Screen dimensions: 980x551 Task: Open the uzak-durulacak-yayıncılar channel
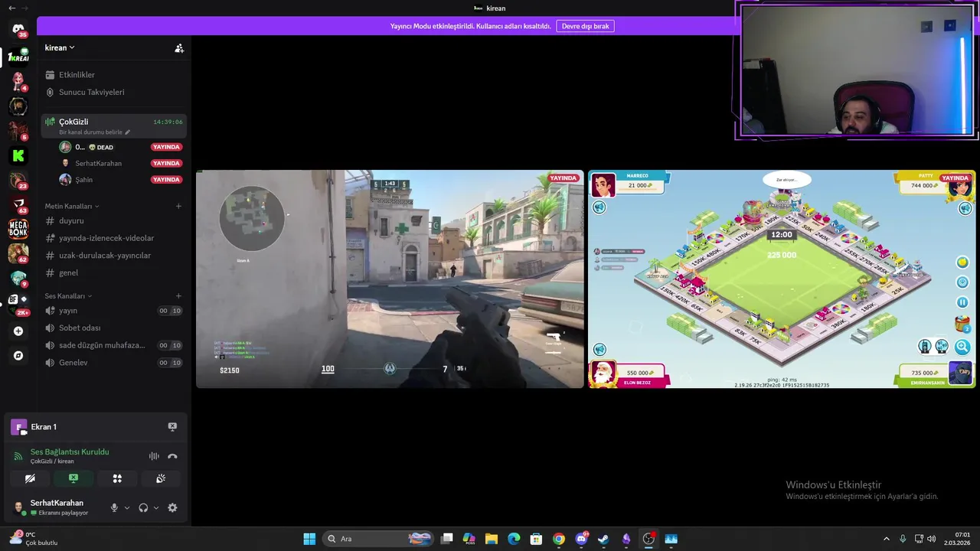coord(113,256)
